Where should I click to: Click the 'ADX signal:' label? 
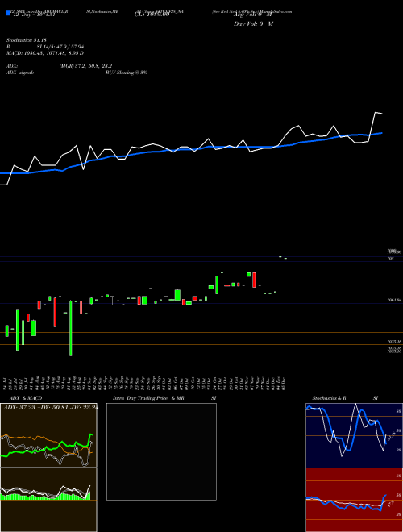[x=20, y=73]
